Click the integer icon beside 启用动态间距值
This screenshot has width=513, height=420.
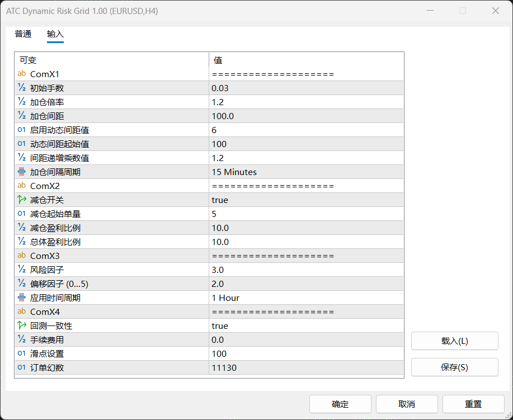pos(22,130)
